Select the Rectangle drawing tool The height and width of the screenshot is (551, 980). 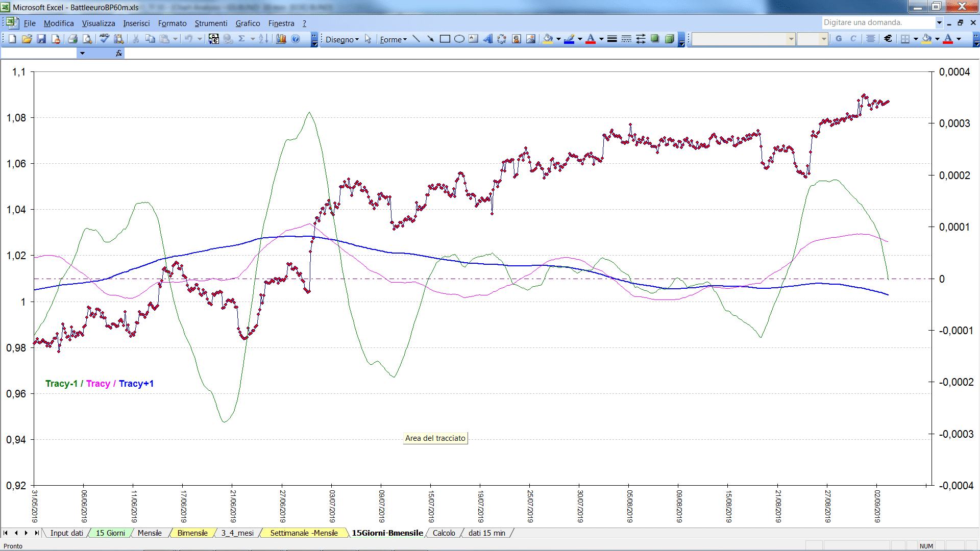(445, 39)
